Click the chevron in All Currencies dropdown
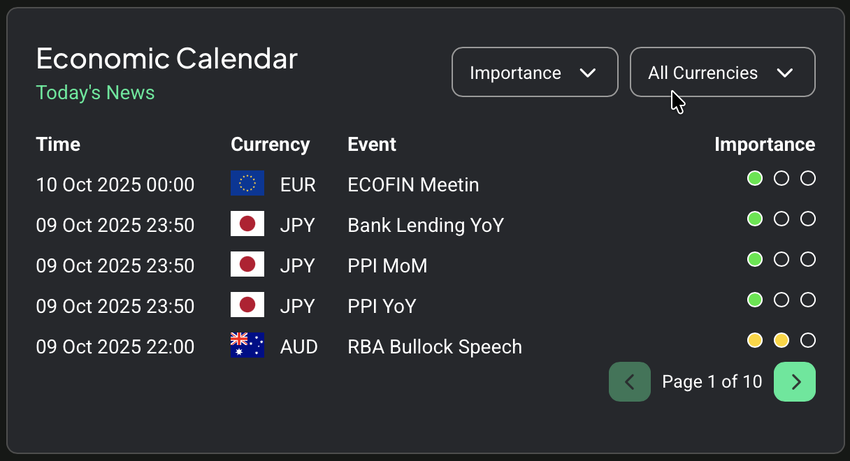 [785, 72]
